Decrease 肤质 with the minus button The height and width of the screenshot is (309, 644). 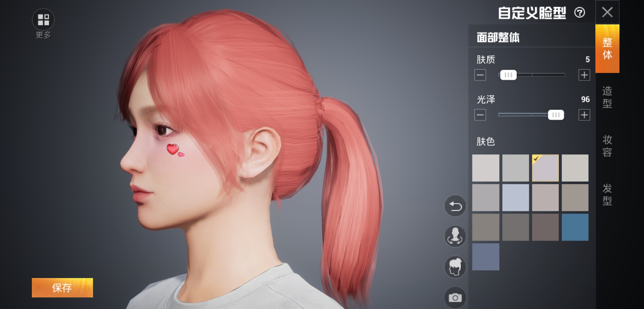pos(480,75)
